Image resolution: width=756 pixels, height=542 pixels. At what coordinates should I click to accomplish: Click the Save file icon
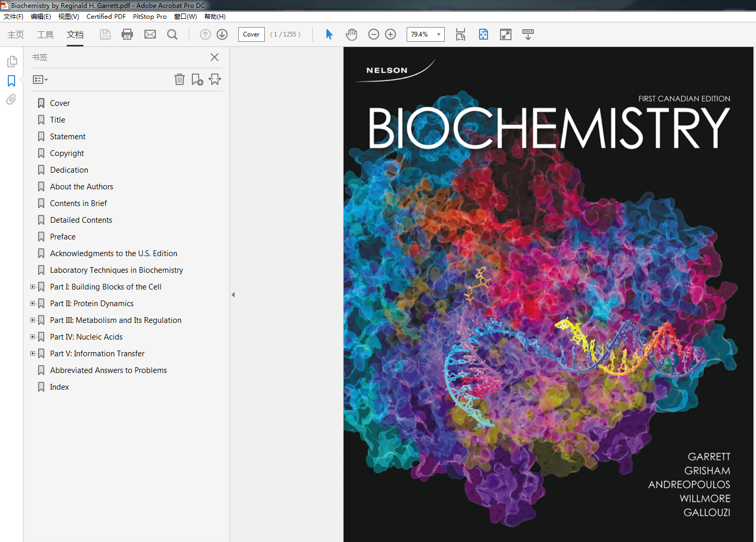point(105,34)
